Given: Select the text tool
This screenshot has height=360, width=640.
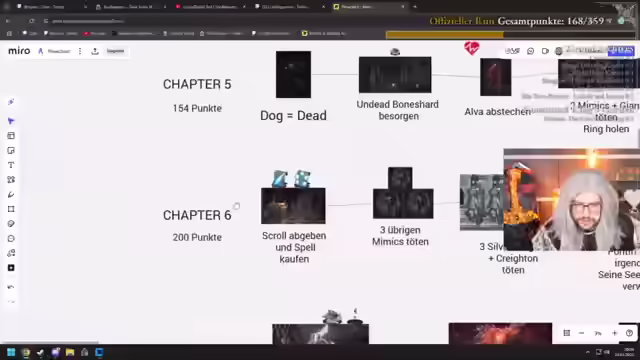Looking at the screenshot, I should click(x=11, y=165).
